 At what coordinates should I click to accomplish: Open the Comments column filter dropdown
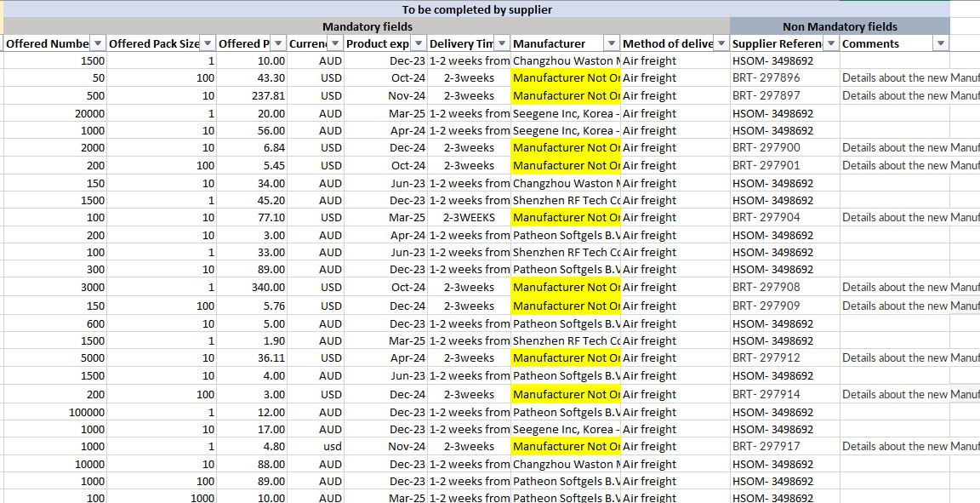point(941,43)
